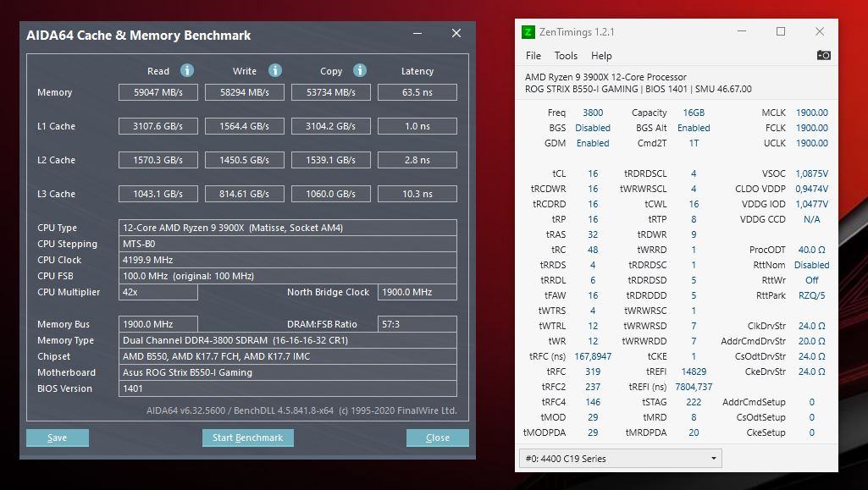868x490 pixels.
Task: Click the Capacity value 16GB
Action: [694, 113]
